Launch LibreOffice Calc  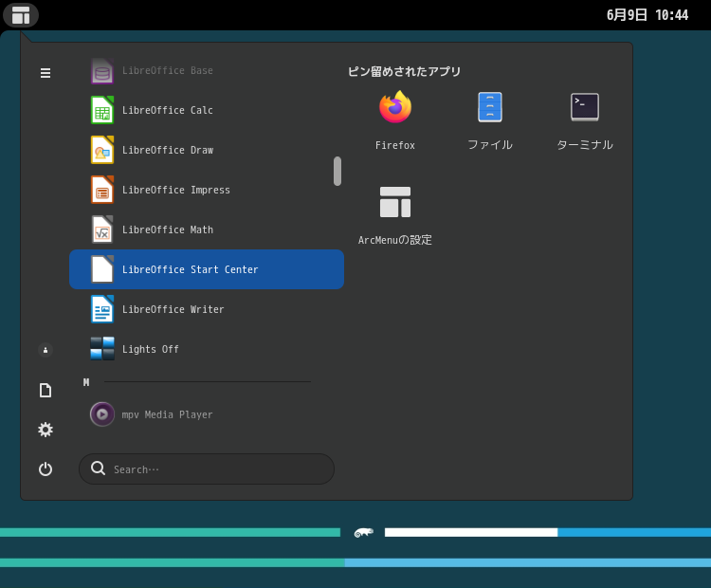pos(207,110)
